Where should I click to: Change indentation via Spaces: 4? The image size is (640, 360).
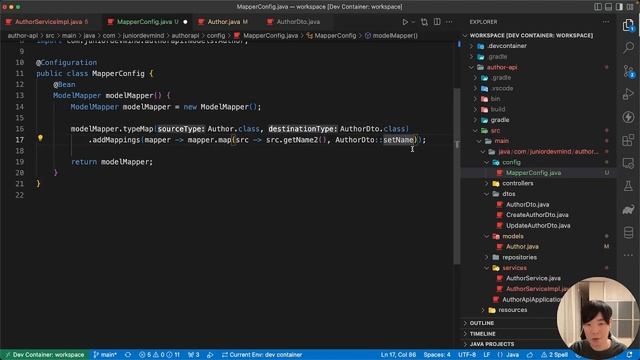(437, 355)
